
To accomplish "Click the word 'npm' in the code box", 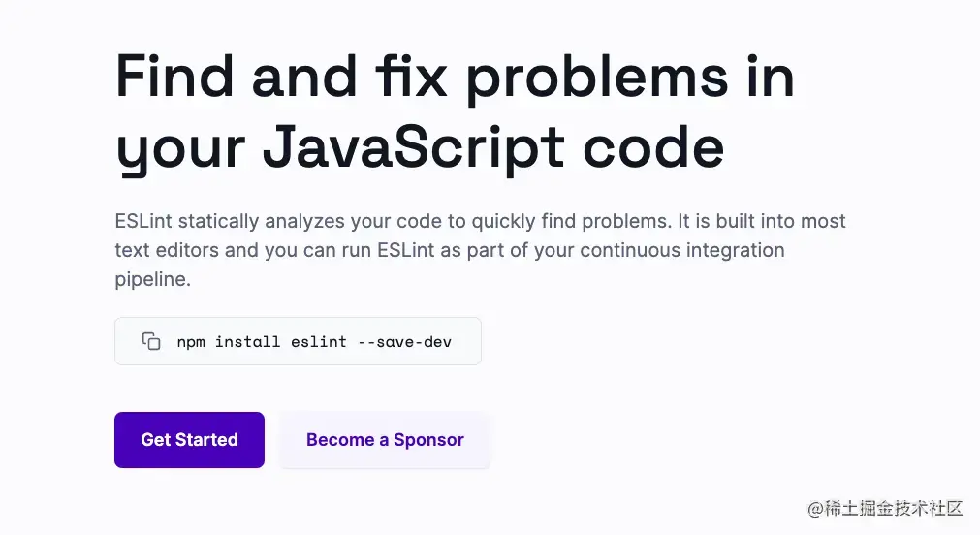I will 191,341.
